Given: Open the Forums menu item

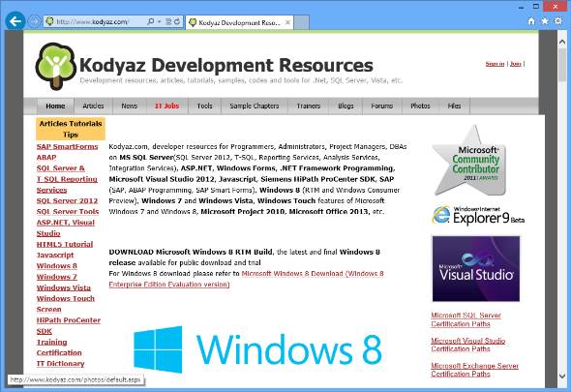Looking at the screenshot, I should (382, 106).
